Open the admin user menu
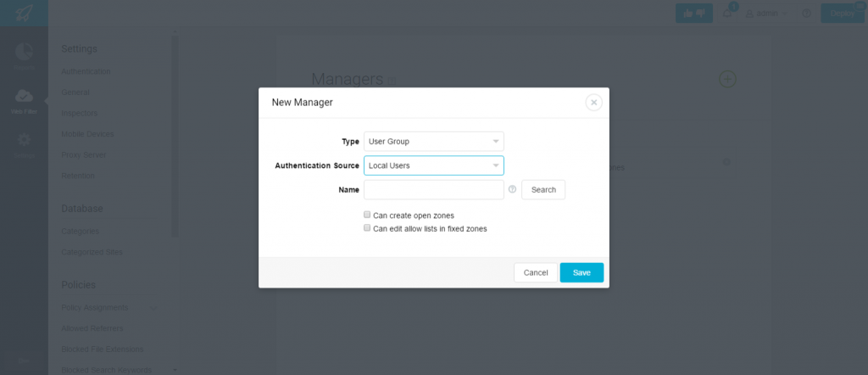The height and width of the screenshot is (375, 868). pos(767,14)
